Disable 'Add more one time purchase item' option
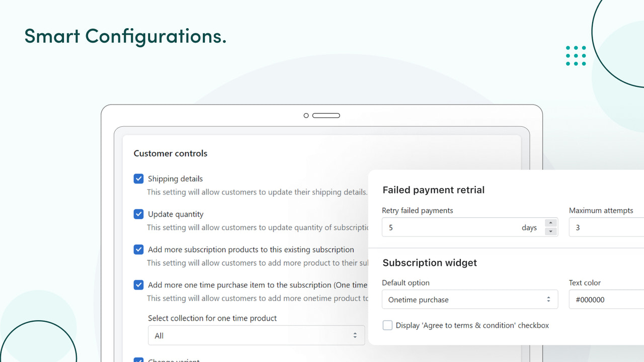Viewport: 644px width, 362px height. point(138,285)
